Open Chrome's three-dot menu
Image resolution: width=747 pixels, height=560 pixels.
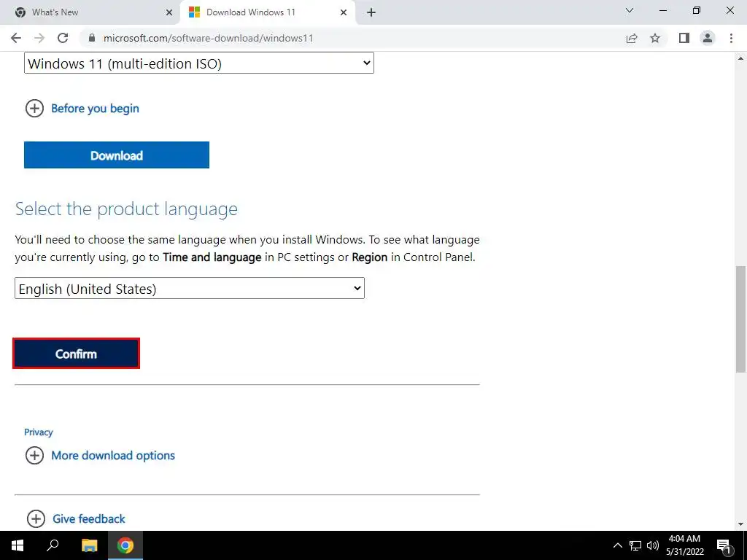tap(731, 38)
